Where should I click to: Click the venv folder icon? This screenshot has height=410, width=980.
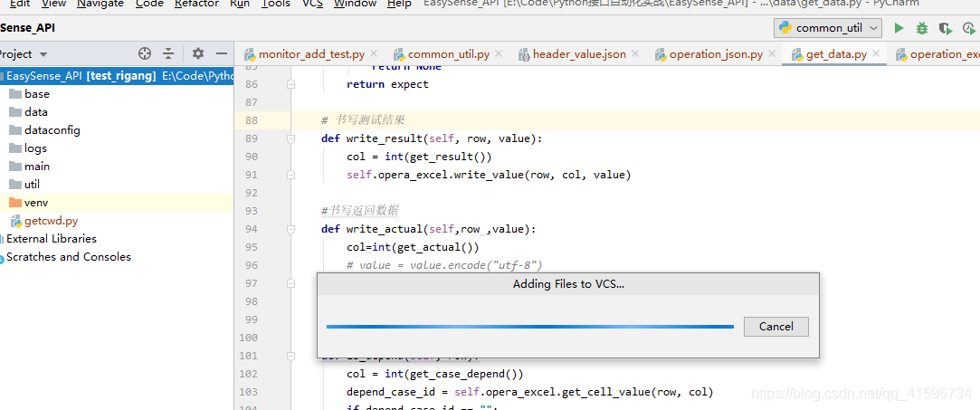coord(15,203)
